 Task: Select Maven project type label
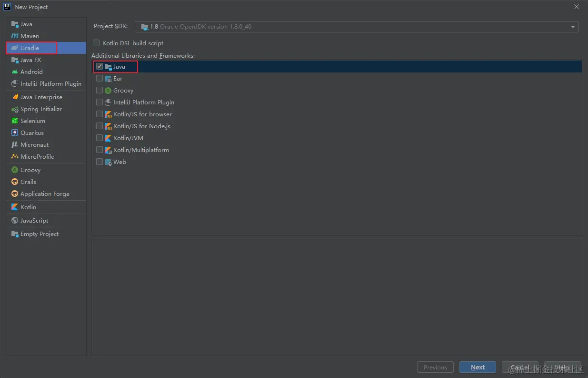click(30, 36)
